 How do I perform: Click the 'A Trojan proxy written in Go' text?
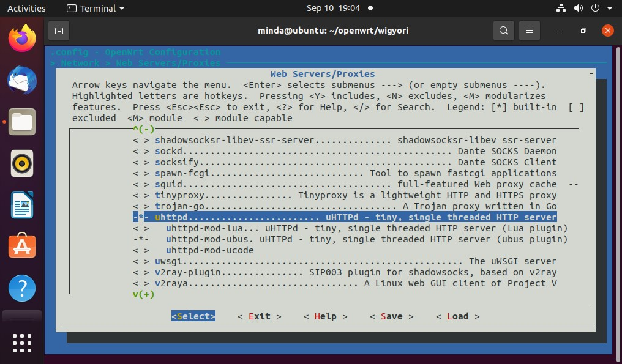(479, 206)
